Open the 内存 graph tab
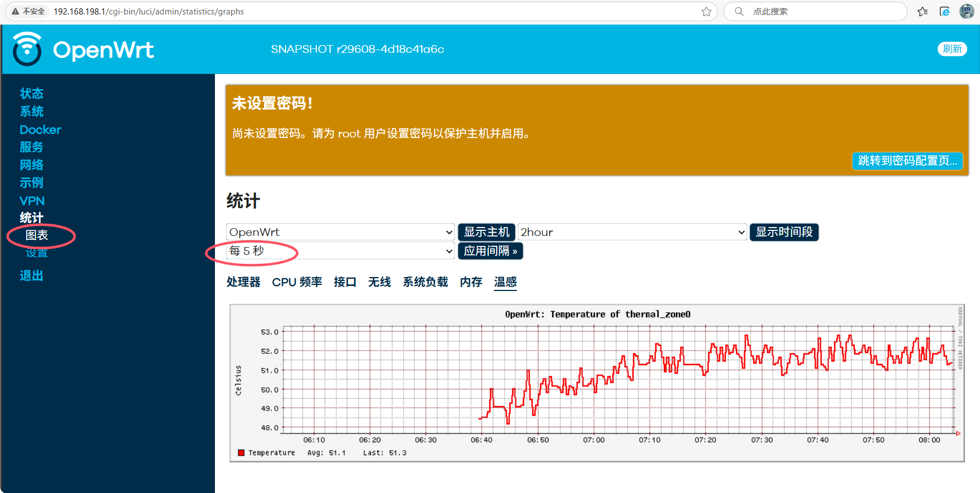Image resolution: width=980 pixels, height=493 pixels. point(471,282)
